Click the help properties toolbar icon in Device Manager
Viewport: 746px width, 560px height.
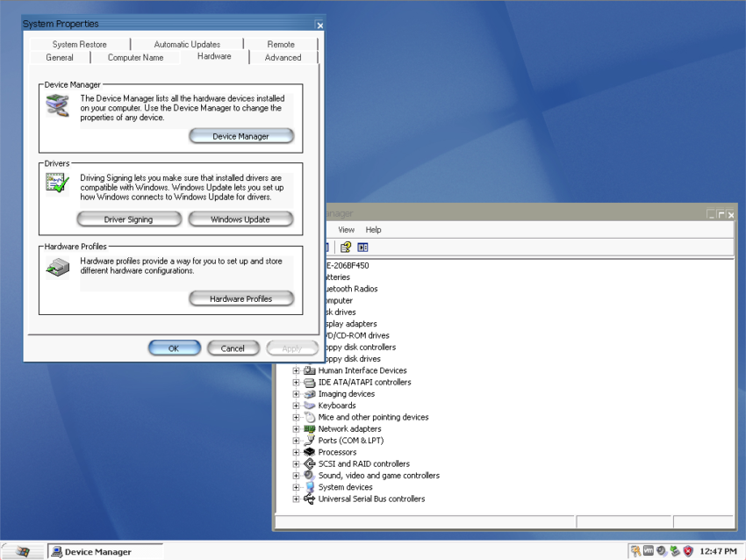tap(346, 247)
